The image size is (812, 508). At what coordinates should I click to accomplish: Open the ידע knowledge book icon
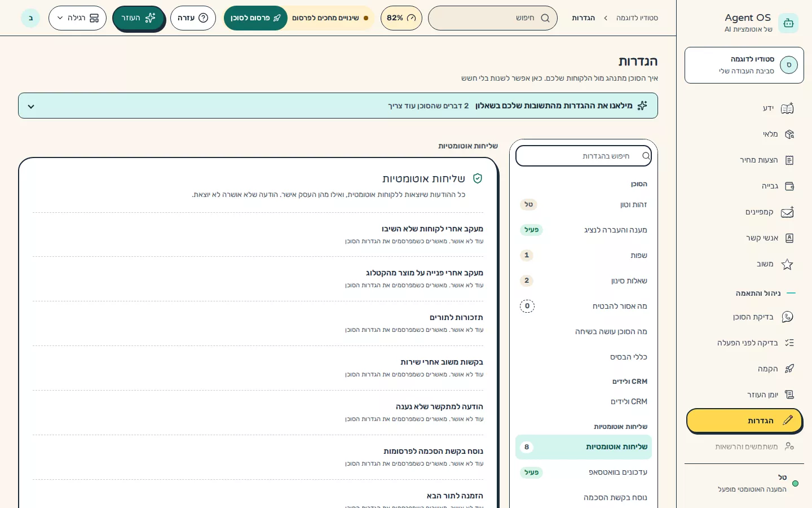pos(788,108)
